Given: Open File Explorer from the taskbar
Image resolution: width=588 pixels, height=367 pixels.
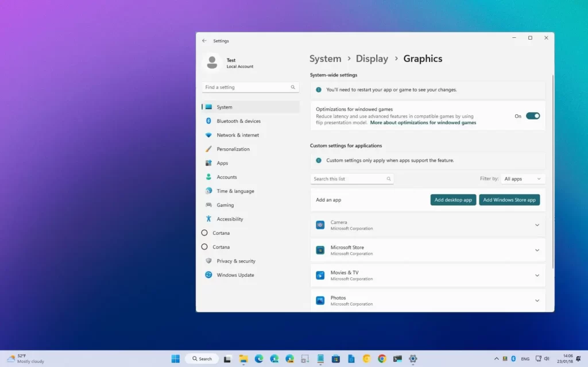Looking at the screenshot, I should (243, 359).
